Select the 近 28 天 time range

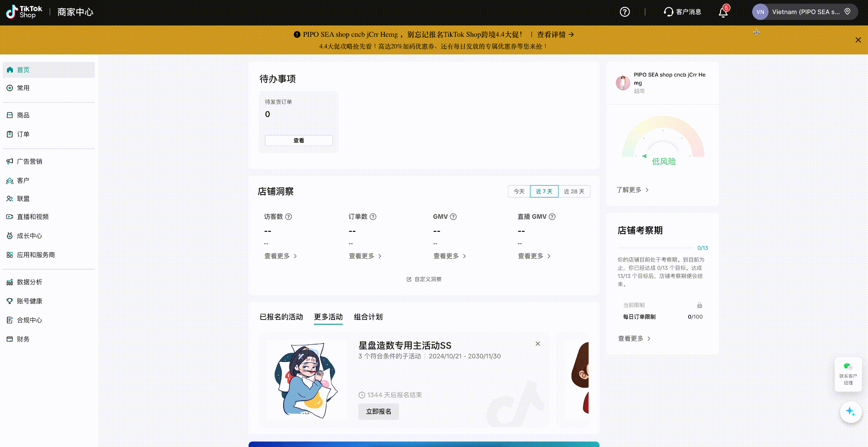574,192
